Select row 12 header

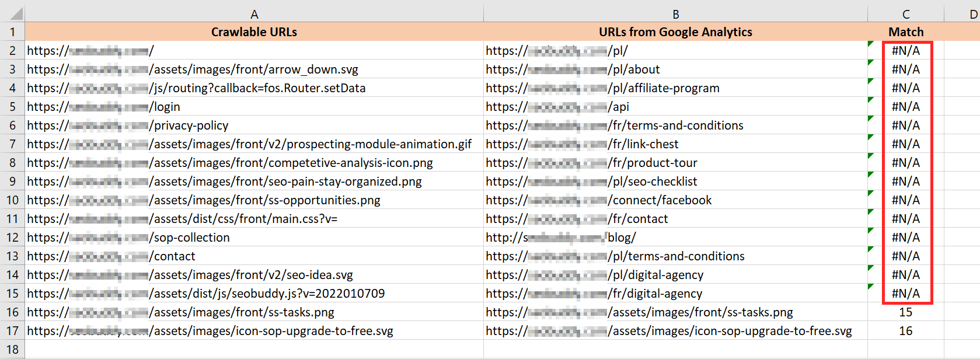[x=12, y=238]
